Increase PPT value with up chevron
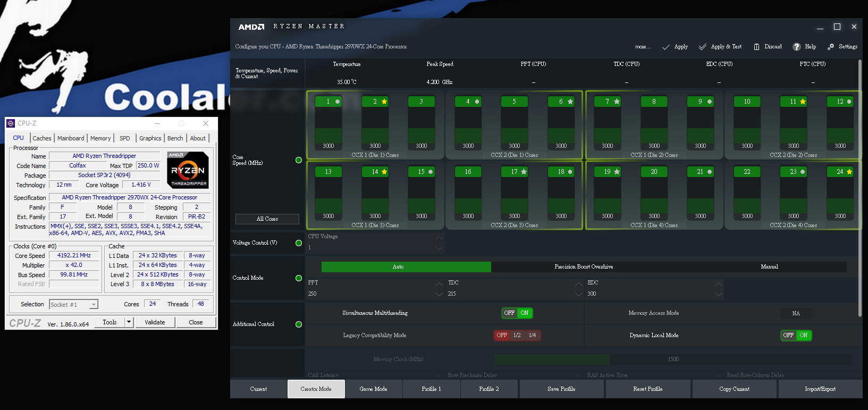Viewport: 868px width, 410px height. [x=439, y=284]
